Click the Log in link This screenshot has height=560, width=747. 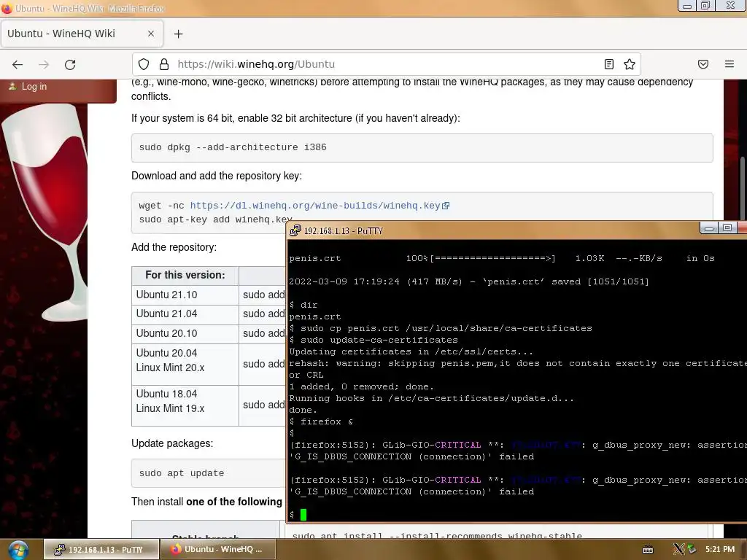tap(34, 86)
